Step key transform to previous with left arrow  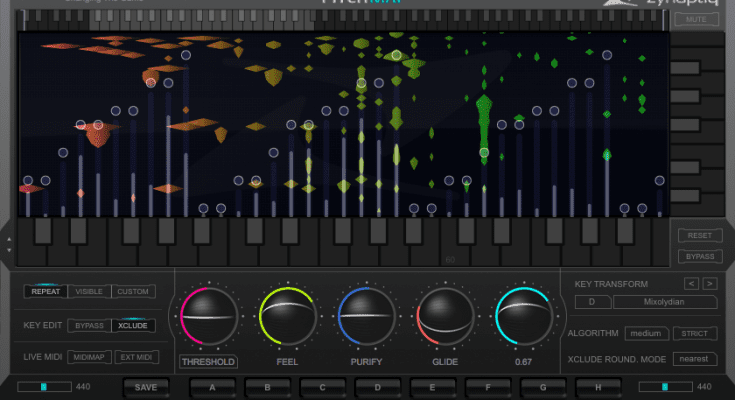691,284
